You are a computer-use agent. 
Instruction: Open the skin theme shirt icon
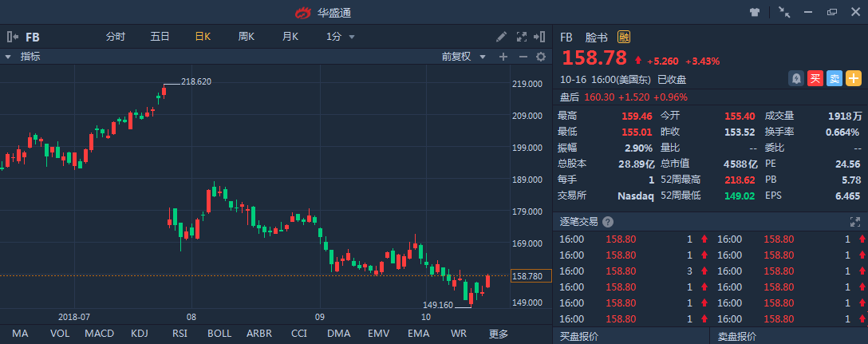pos(755,12)
